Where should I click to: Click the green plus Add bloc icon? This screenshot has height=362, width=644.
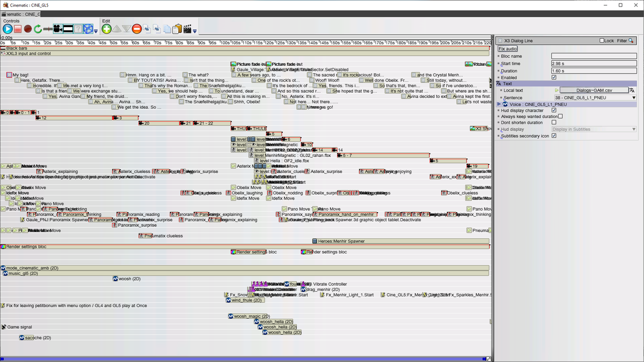(106, 29)
